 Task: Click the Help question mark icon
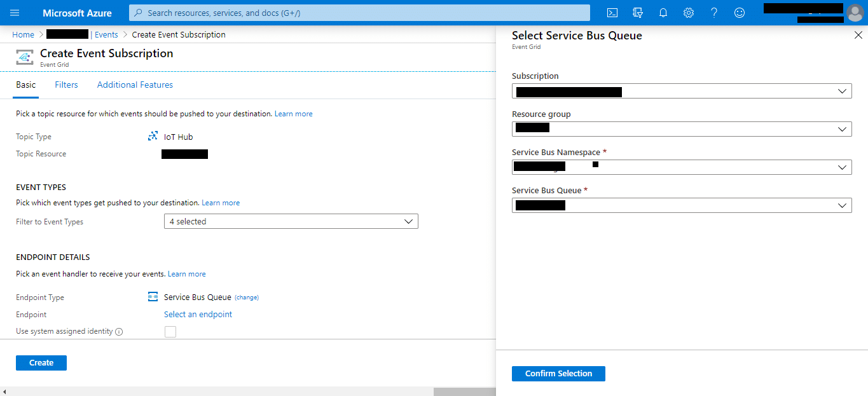point(714,13)
